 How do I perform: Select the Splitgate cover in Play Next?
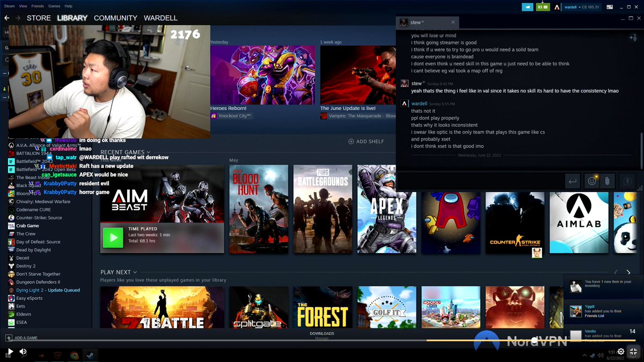(259, 307)
